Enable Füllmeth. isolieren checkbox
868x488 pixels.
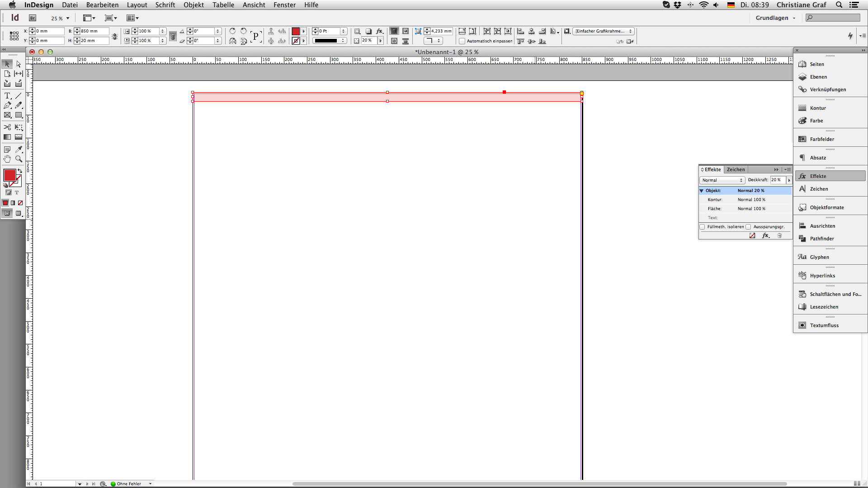coord(703,227)
